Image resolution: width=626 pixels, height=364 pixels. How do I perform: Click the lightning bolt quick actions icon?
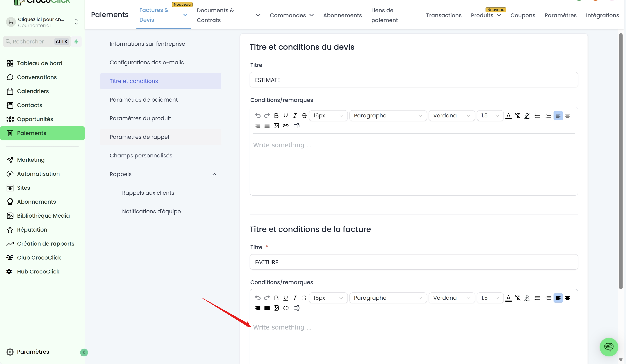(76, 41)
